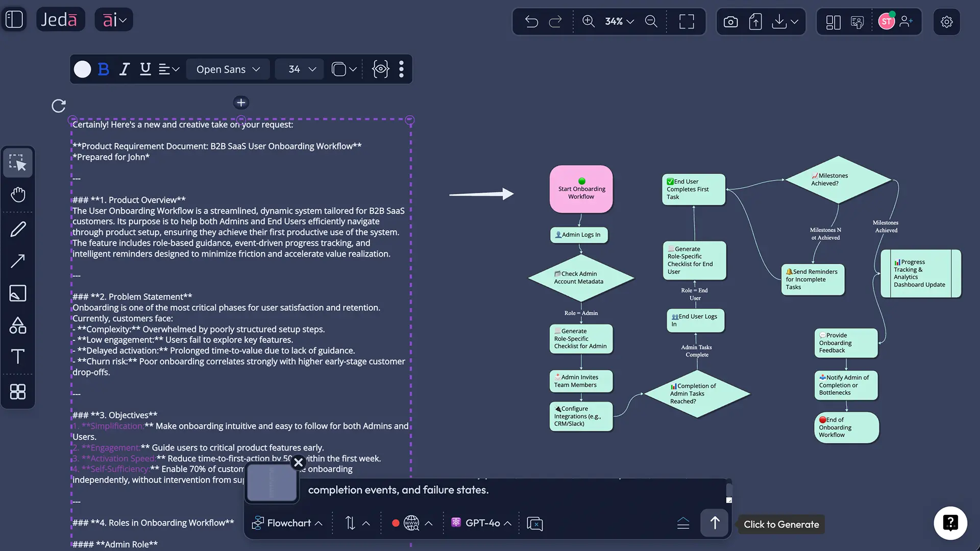
Task: Open the GPT-4o model dropdown
Action: click(481, 523)
